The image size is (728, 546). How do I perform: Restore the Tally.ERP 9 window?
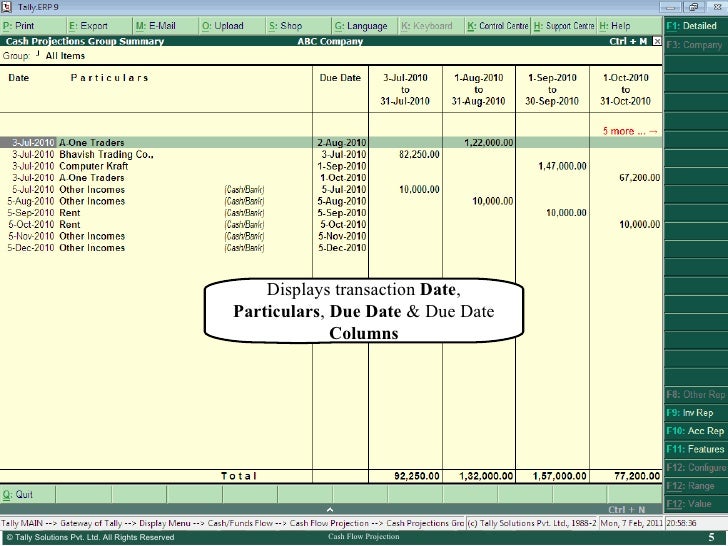[694, 7]
